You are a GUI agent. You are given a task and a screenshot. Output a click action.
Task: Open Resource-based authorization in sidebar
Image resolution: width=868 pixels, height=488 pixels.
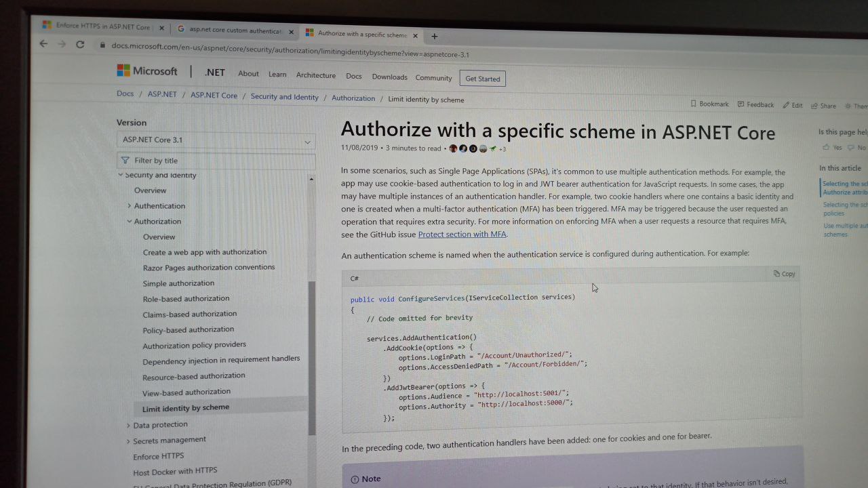coord(194,376)
